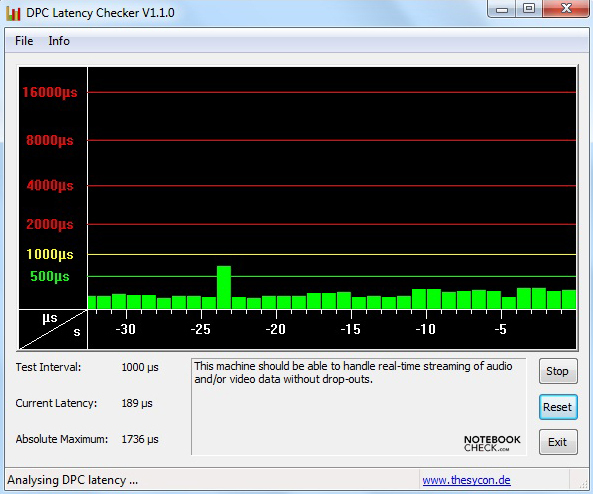
Task: Click the 16000µs red axis label
Action: click(x=50, y=92)
